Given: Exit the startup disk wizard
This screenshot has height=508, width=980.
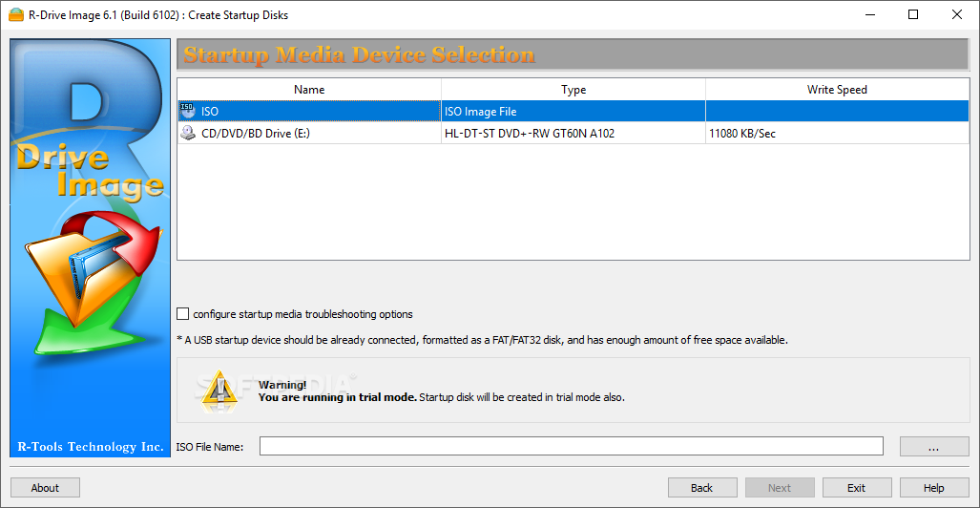Looking at the screenshot, I should [x=856, y=488].
